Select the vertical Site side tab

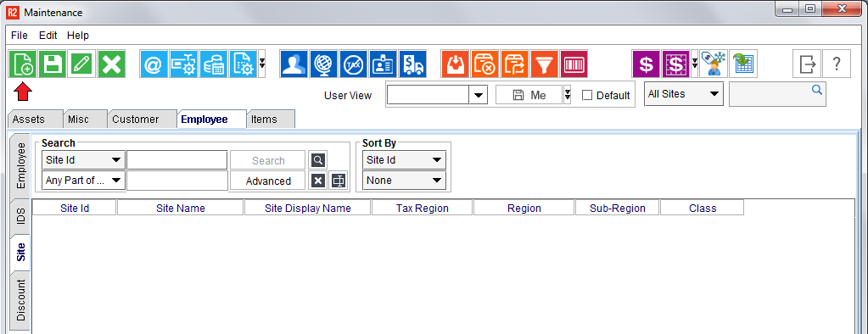tap(20, 252)
